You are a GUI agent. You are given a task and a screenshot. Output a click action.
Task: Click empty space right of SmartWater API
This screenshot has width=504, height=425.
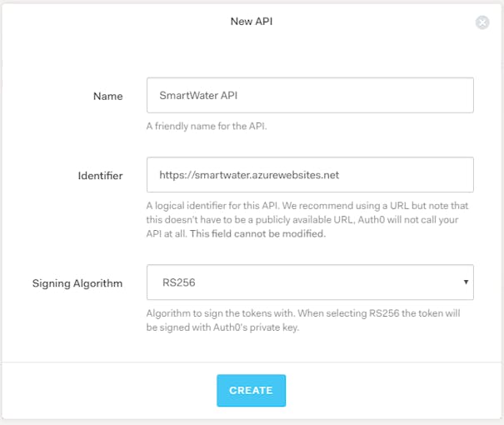(x=353, y=95)
